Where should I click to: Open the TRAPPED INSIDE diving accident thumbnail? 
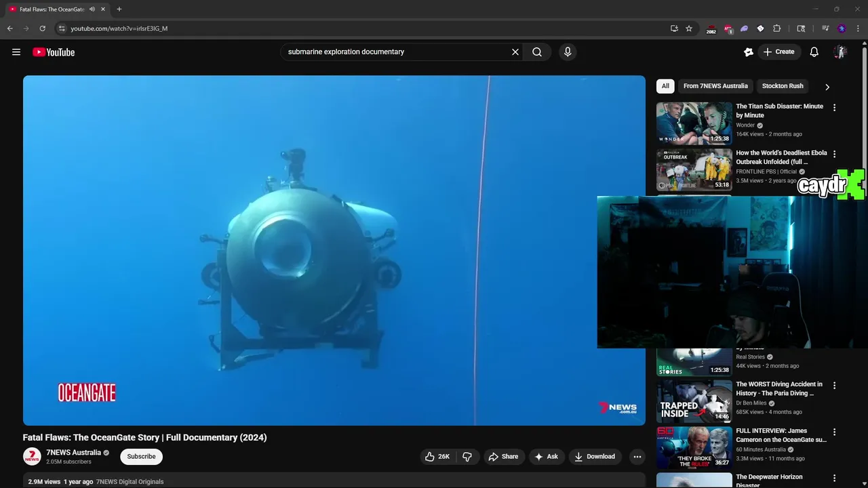(x=694, y=401)
